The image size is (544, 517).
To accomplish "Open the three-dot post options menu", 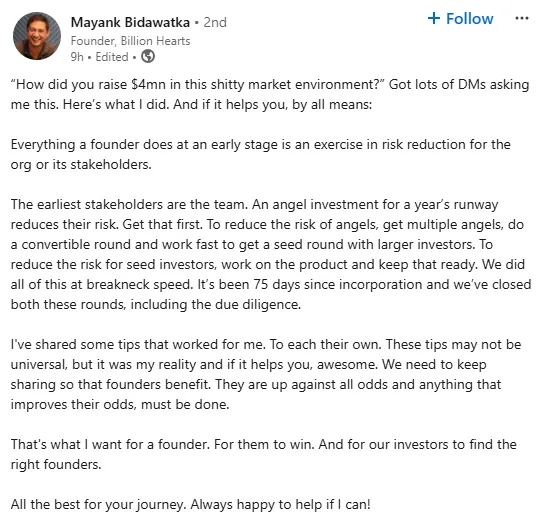I will (522, 18).
